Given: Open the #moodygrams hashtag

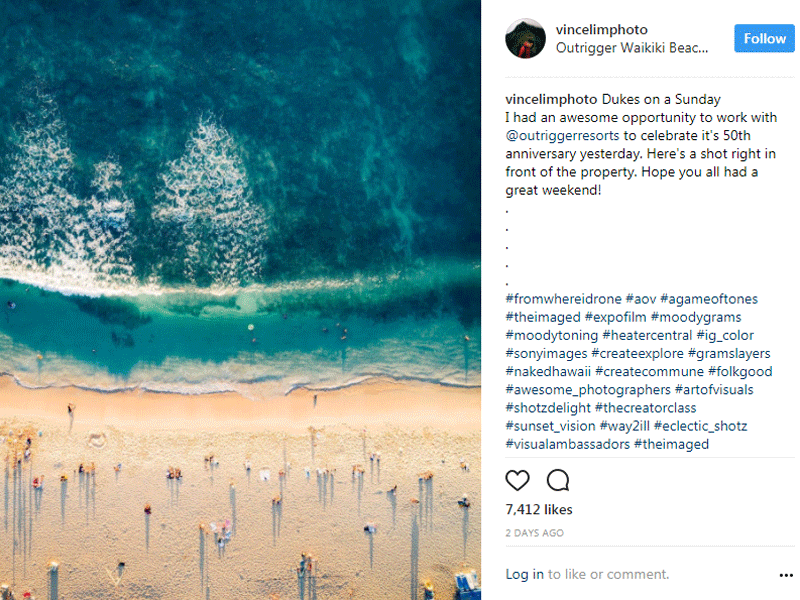Looking at the screenshot, I should 696,317.
